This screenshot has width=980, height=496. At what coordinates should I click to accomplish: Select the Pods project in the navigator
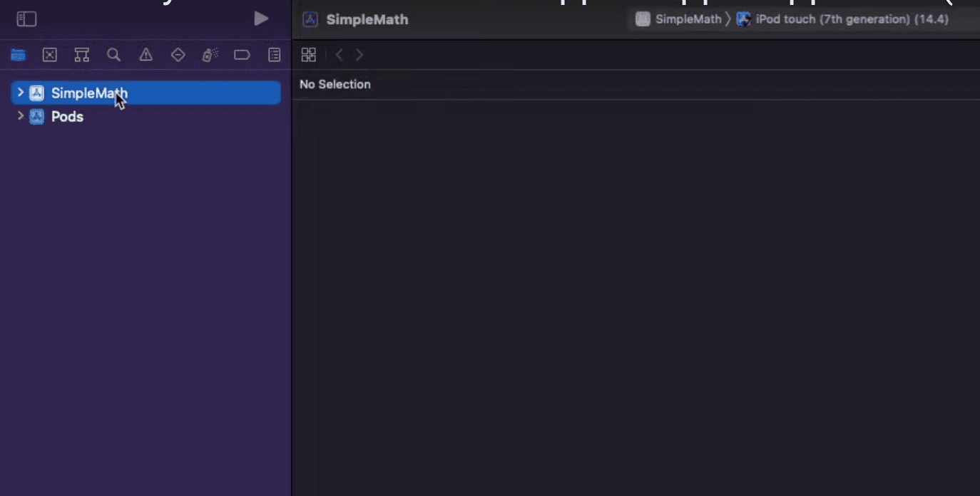[x=68, y=116]
